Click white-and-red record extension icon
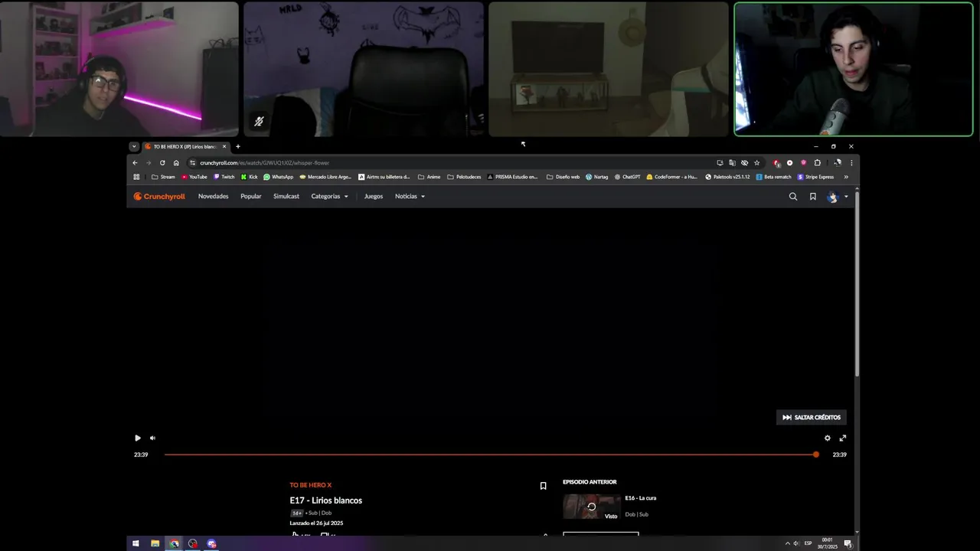 click(789, 163)
